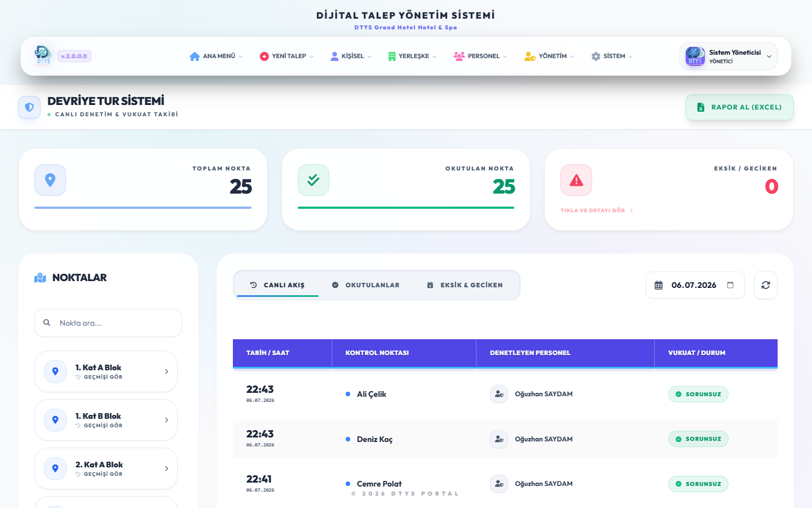Click the RAPOR AL (EXCEL) button
This screenshot has height=508, width=812.
(740, 107)
